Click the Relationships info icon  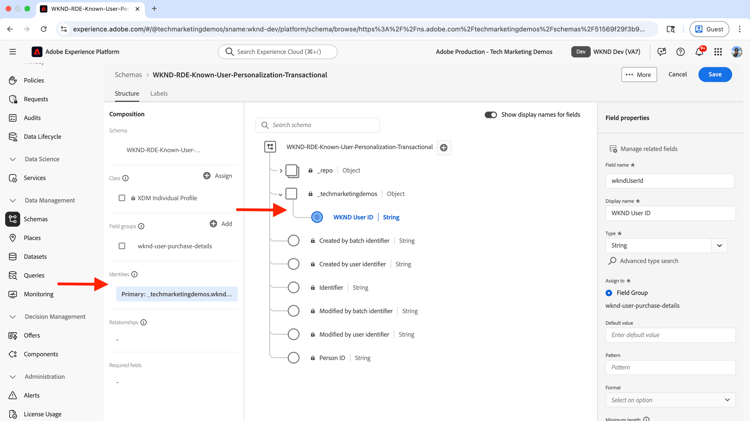pyautogui.click(x=143, y=322)
